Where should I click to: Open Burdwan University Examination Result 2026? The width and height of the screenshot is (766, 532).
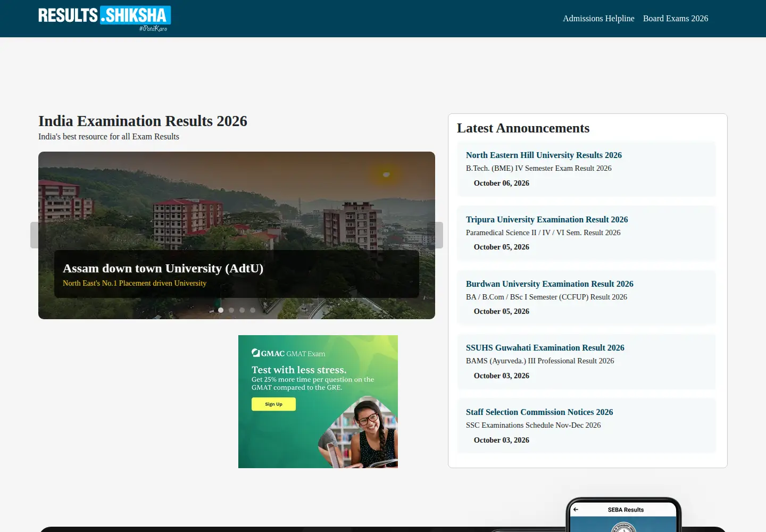point(549,284)
